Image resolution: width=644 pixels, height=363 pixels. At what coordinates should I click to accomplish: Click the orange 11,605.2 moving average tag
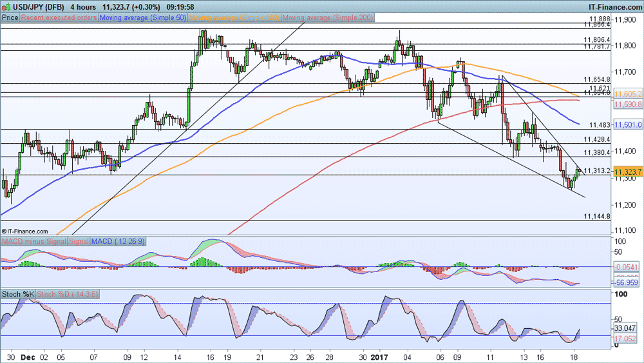(628, 94)
